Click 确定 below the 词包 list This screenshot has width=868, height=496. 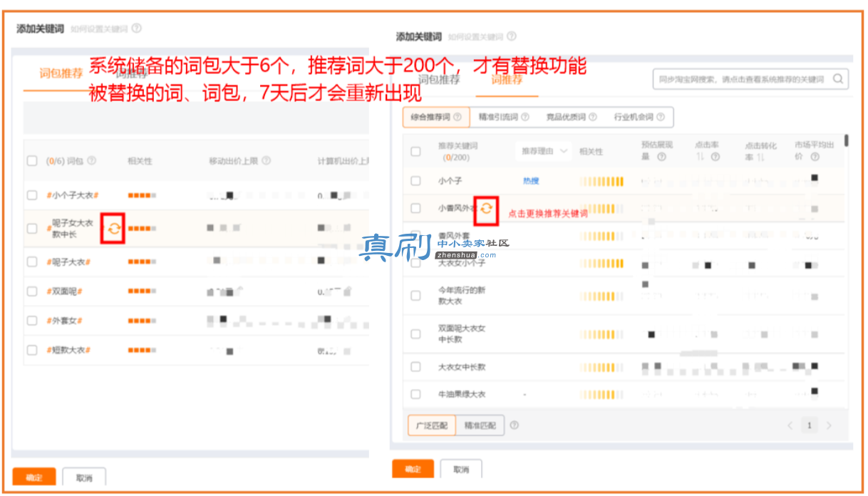pyautogui.click(x=33, y=477)
